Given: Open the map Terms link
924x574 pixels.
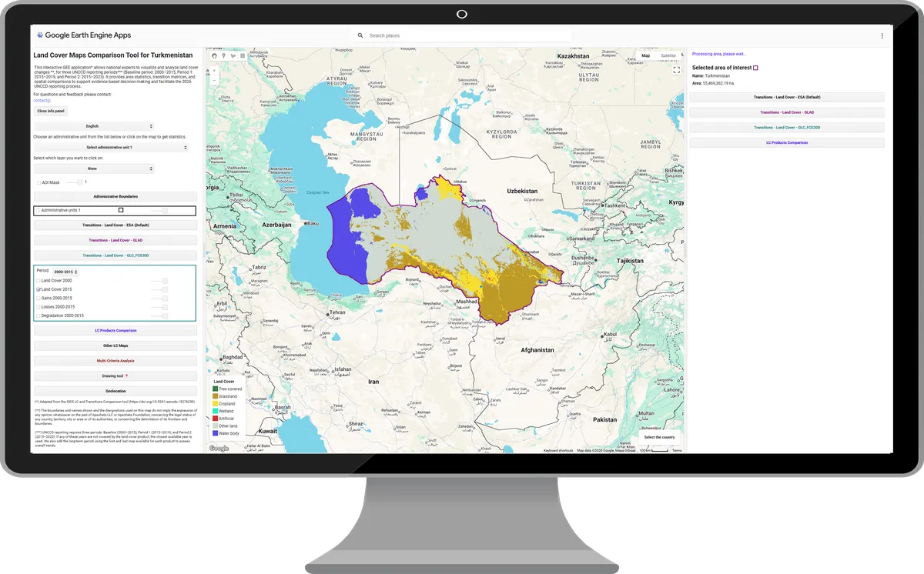Looking at the screenshot, I should pos(677,450).
